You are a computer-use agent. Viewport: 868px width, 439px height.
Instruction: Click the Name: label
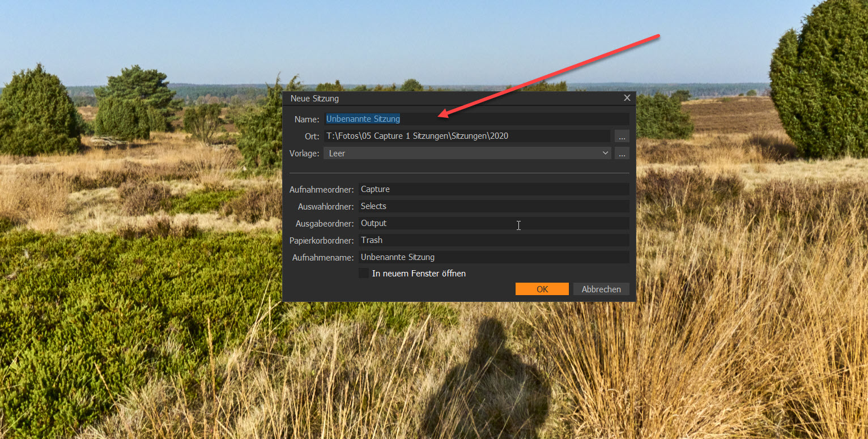[307, 120]
